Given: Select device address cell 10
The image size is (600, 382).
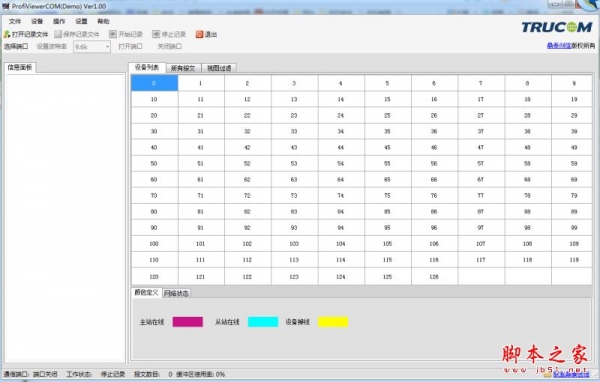Looking at the screenshot, I should pos(155,99).
